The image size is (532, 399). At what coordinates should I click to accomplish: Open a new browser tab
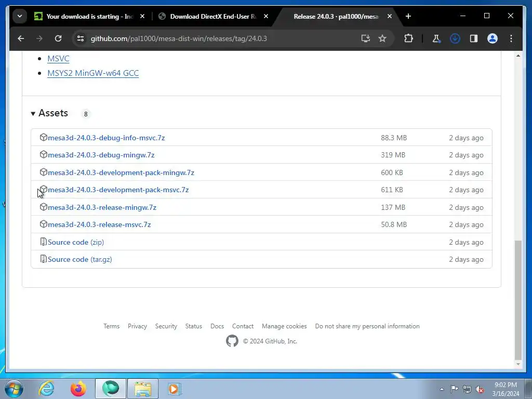[x=408, y=16]
